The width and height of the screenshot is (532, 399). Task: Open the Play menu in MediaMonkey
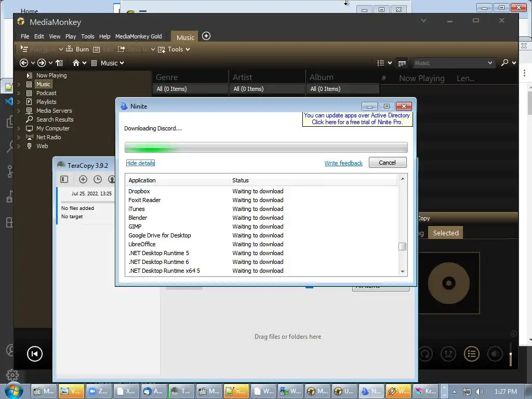pos(71,36)
